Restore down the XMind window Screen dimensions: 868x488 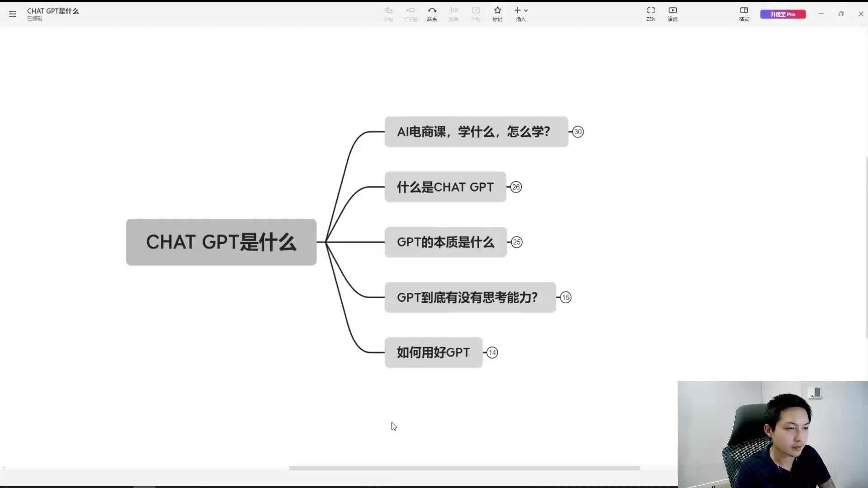pyautogui.click(x=841, y=14)
